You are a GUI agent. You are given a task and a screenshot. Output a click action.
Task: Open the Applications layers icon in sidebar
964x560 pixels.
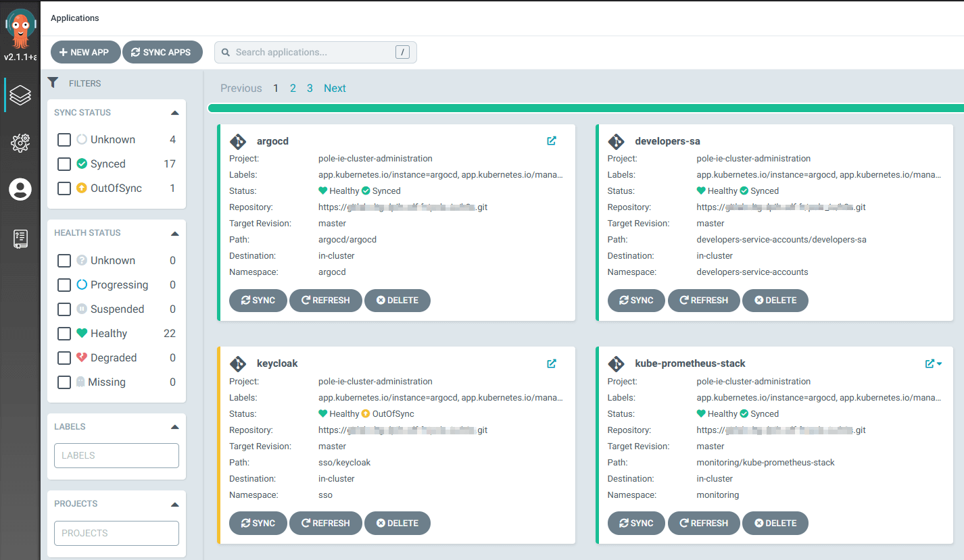[x=20, y=95]
